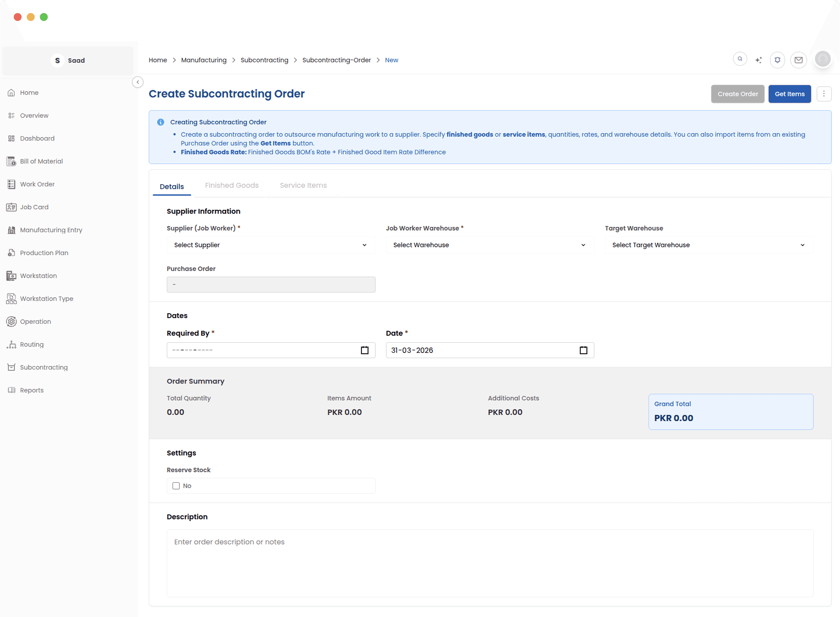Open the Job Card page

tap(34, 207)
